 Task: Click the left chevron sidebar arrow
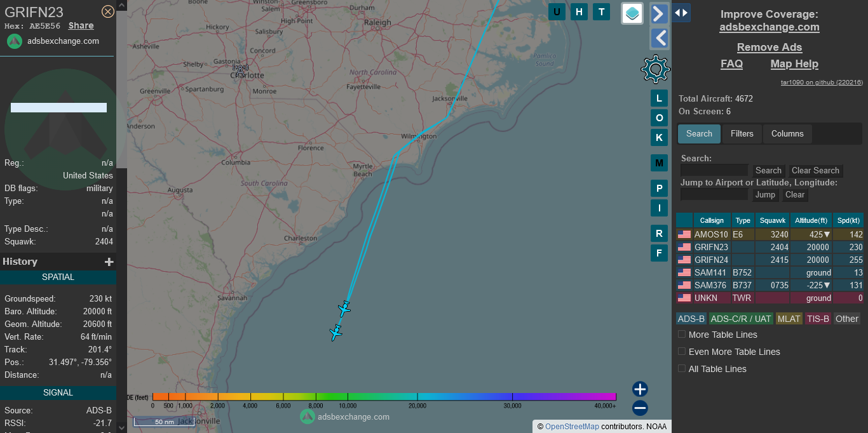(660, 39)
